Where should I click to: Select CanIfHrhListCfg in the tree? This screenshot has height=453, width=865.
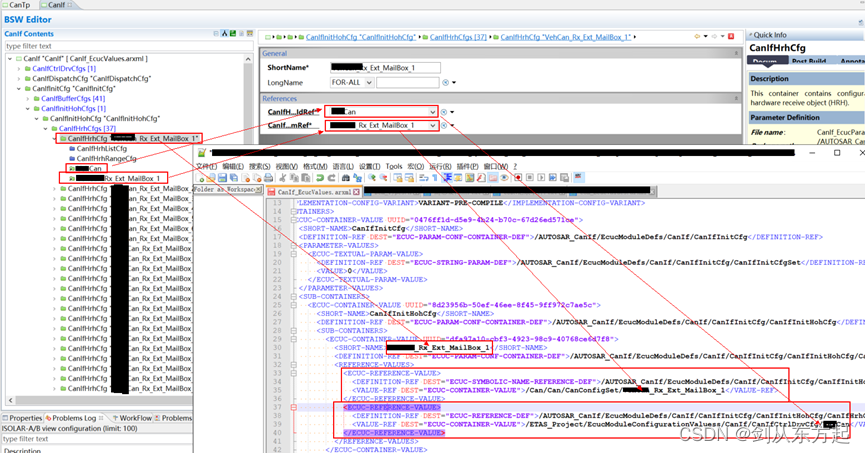coord(102,148)
